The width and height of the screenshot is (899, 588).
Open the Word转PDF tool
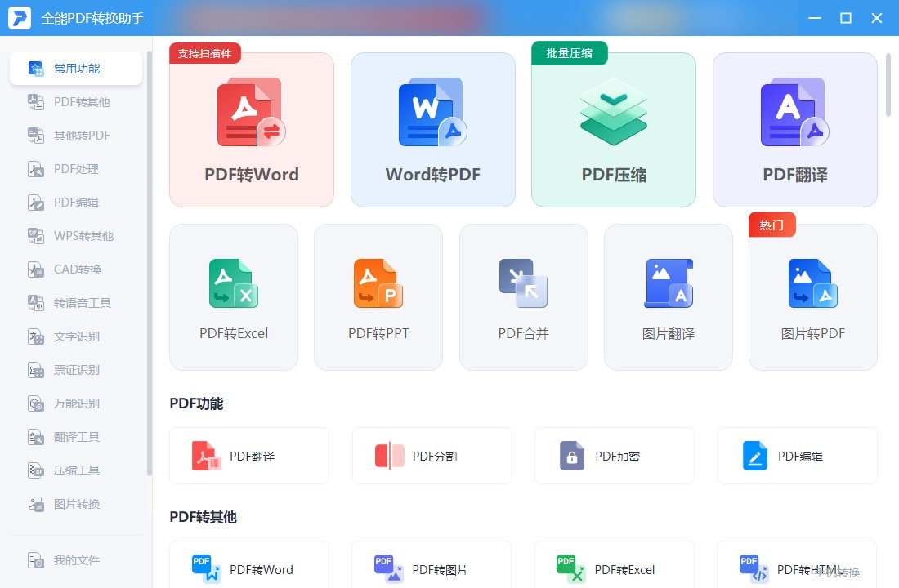[432, 129]
